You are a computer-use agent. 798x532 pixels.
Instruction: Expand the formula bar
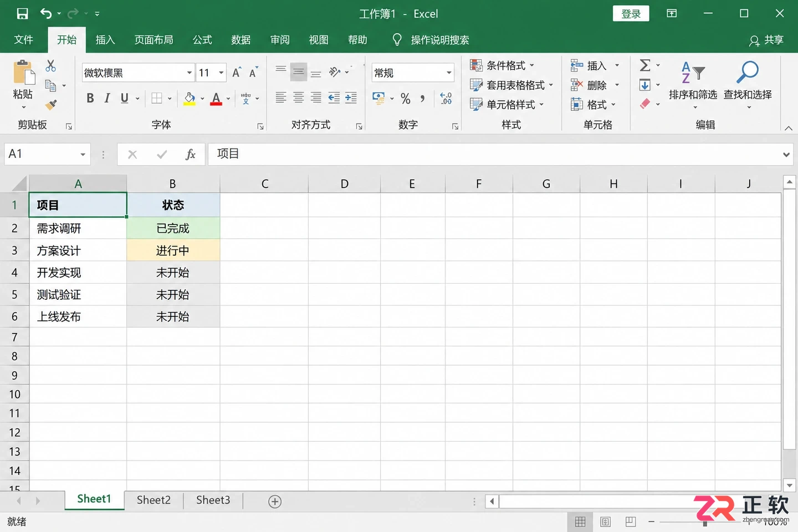786,155
